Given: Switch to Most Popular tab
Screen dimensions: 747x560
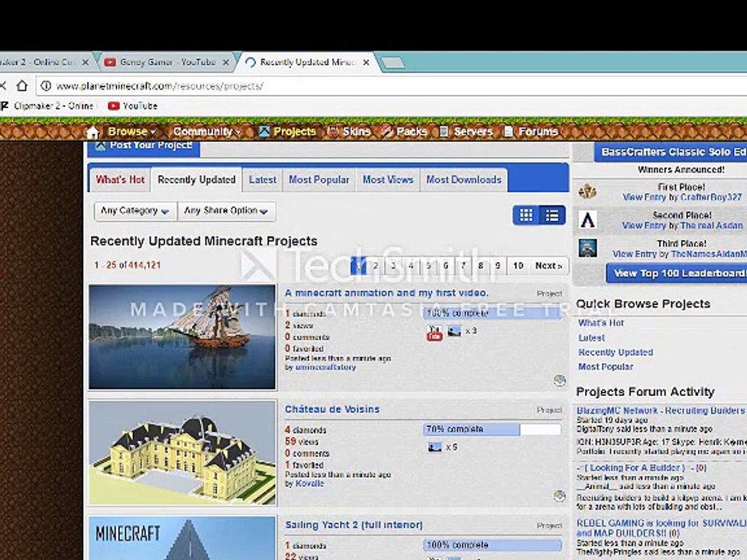Looking at the screenshot, I should coord(319,180).
